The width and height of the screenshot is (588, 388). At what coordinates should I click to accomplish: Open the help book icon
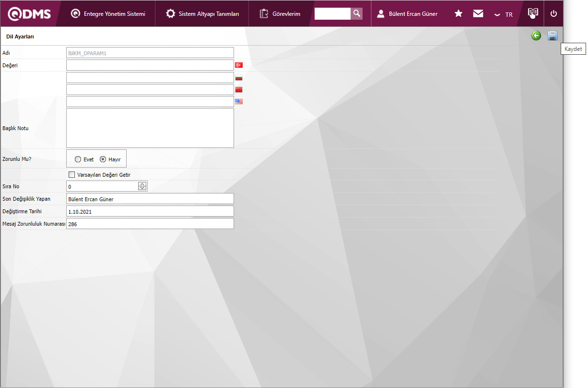point(533,13)
